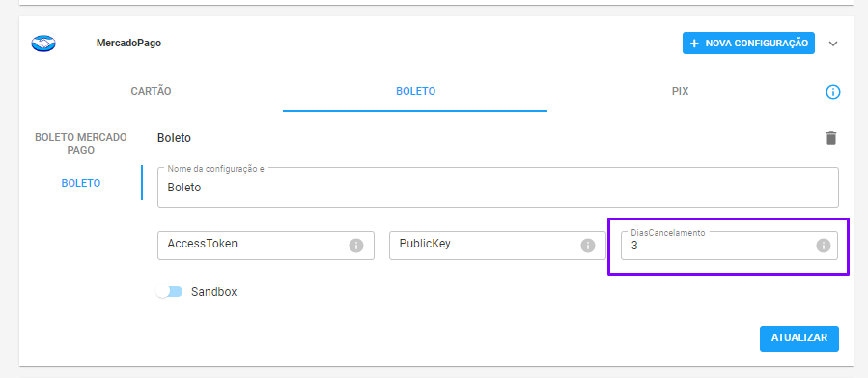Focus the DiasCancelamento field showing 3

(729, 246)
